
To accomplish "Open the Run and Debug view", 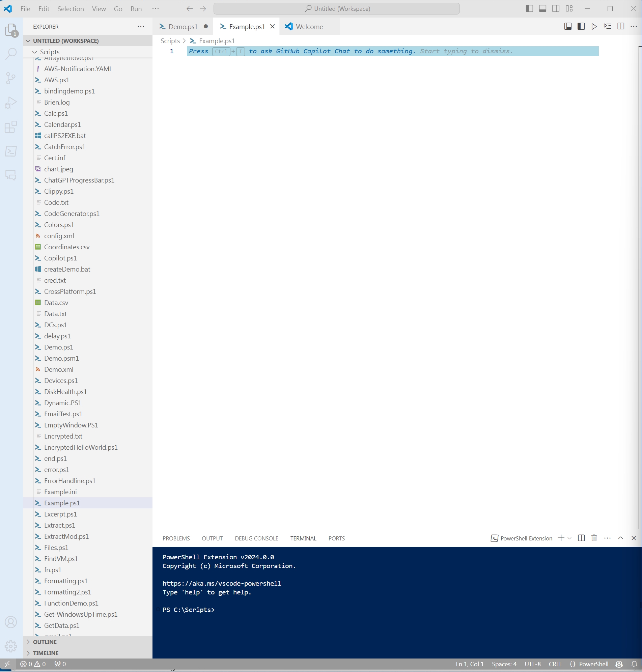I will pos(11,102).
